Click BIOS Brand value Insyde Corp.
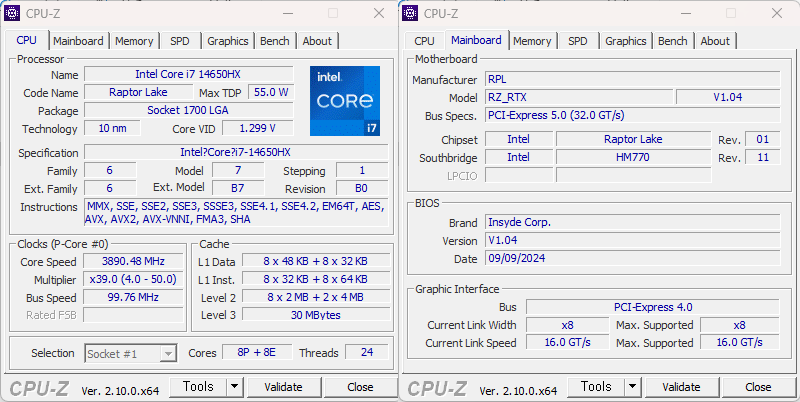 (632, 222)
